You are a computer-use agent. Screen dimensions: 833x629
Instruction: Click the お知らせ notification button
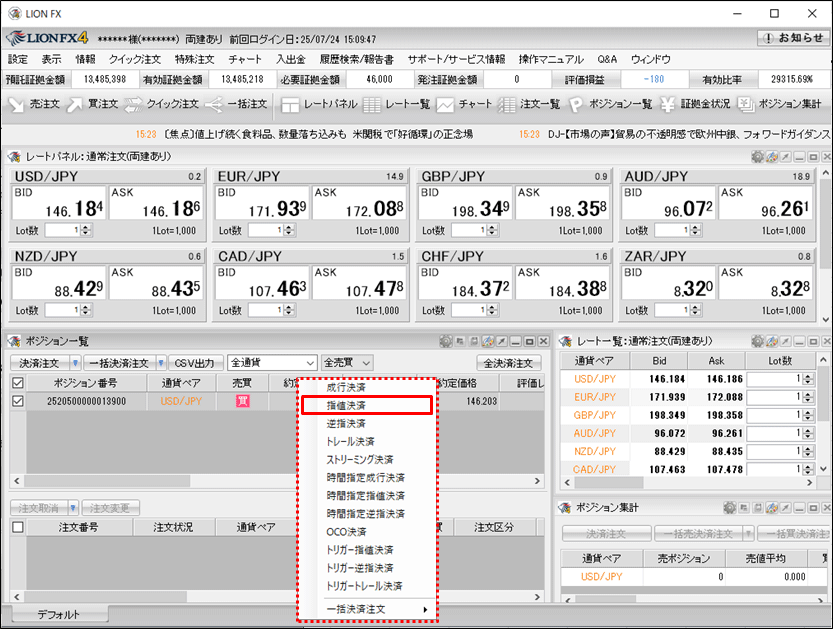793,38
